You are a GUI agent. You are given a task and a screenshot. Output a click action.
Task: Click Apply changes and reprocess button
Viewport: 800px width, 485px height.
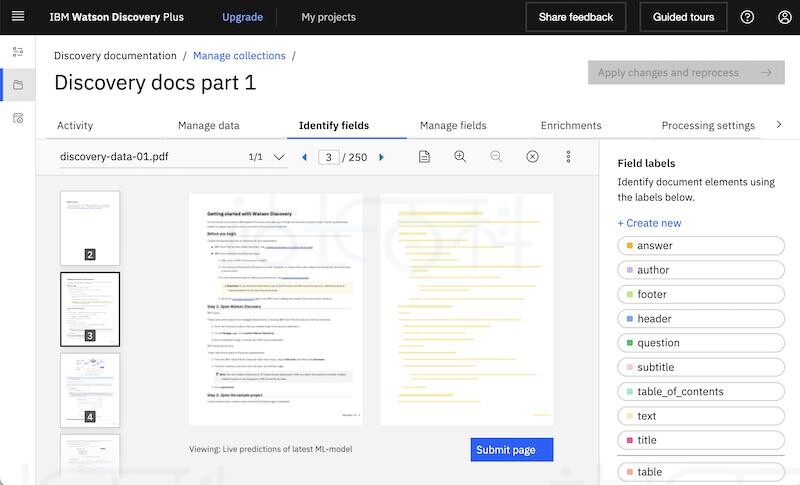click(x=686, y=72)
